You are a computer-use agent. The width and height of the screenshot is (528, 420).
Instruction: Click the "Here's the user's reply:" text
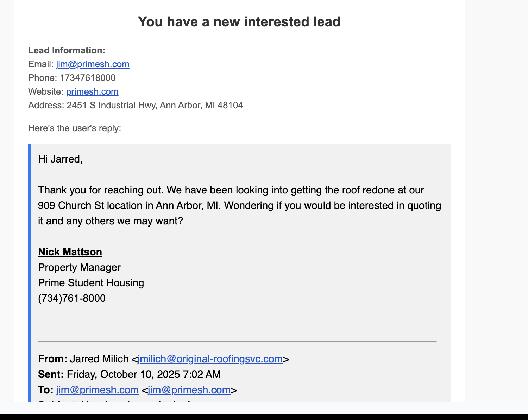tap(75, 128)
